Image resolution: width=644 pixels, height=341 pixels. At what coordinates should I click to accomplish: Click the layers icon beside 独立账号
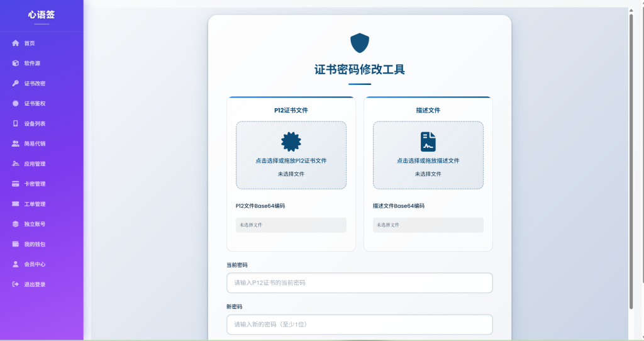pyautogui.click(x=16, y=225)
